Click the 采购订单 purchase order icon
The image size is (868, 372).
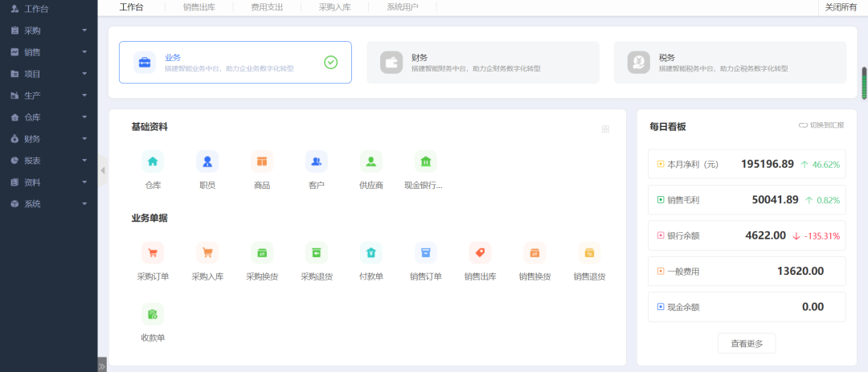click(x=153, y=253)
